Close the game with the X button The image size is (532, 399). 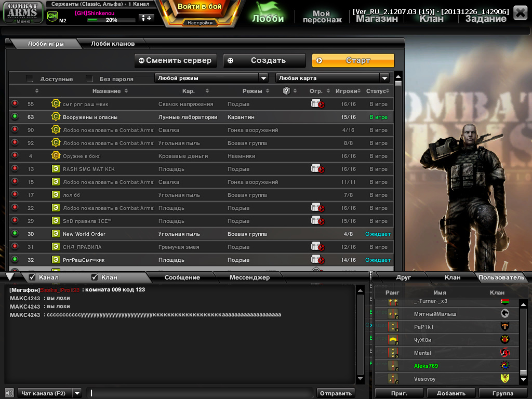click(520, 13)
